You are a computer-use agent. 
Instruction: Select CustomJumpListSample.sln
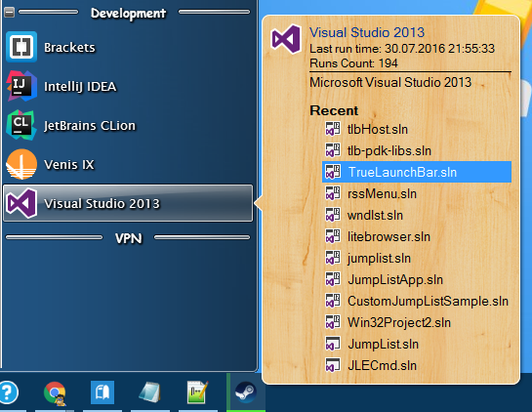(x=417, y=301)
